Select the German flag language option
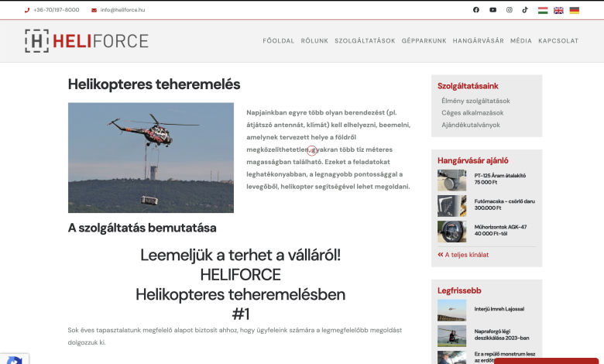This screenshot has height=364, width=604. pos(574,10)
